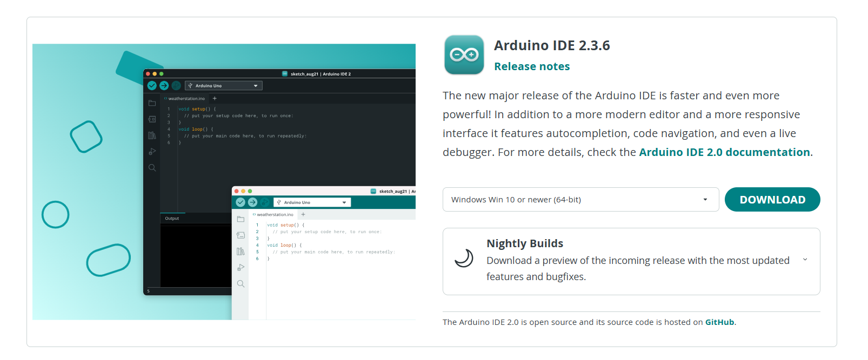Click the Verify checkmark in the dark IDE window

[152, 86]
